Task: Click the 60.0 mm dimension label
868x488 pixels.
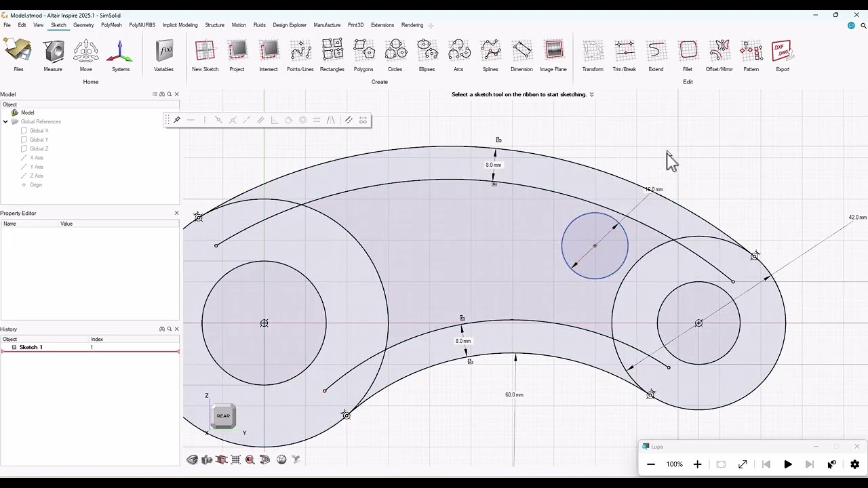Action: point(514,394)
